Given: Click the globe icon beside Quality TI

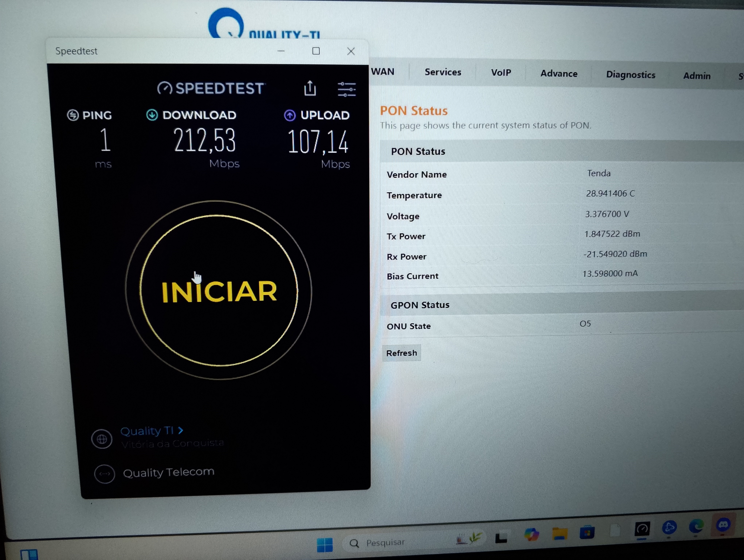Looking at the screenshot, I should coord(102,439).
